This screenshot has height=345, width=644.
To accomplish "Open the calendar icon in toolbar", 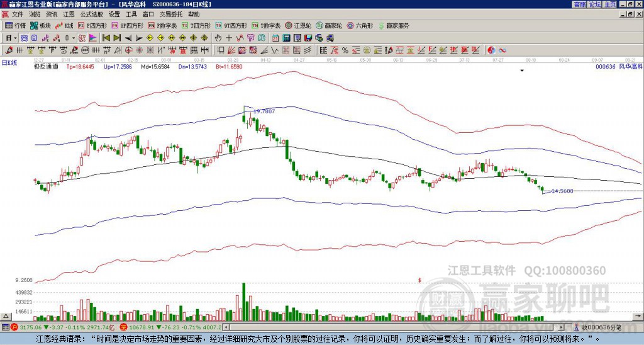I will click(275, 38).
